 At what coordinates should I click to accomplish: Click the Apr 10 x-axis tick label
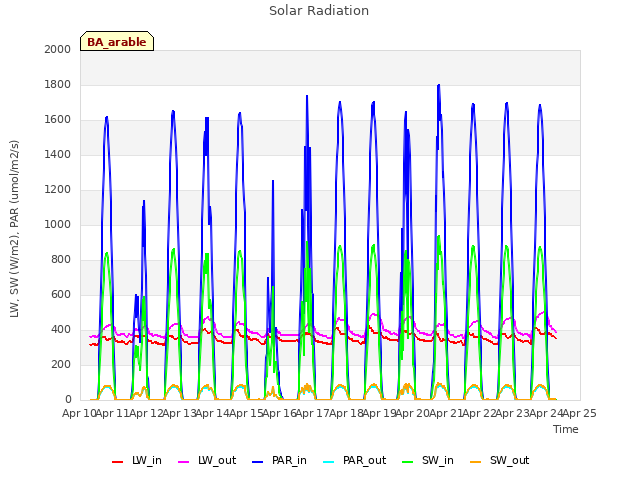pos(79,413)
